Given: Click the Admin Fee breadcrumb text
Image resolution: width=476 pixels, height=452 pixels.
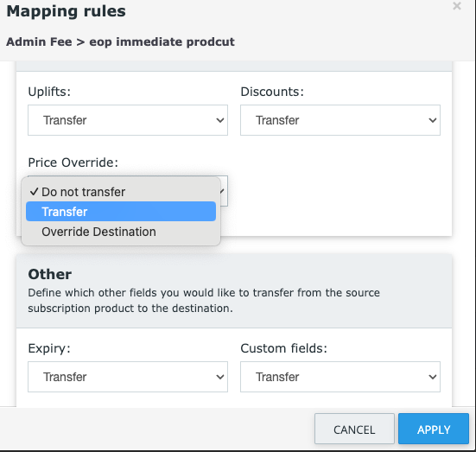Looking at the screenshot, I should pyautogui.click(x=39, y=42).
